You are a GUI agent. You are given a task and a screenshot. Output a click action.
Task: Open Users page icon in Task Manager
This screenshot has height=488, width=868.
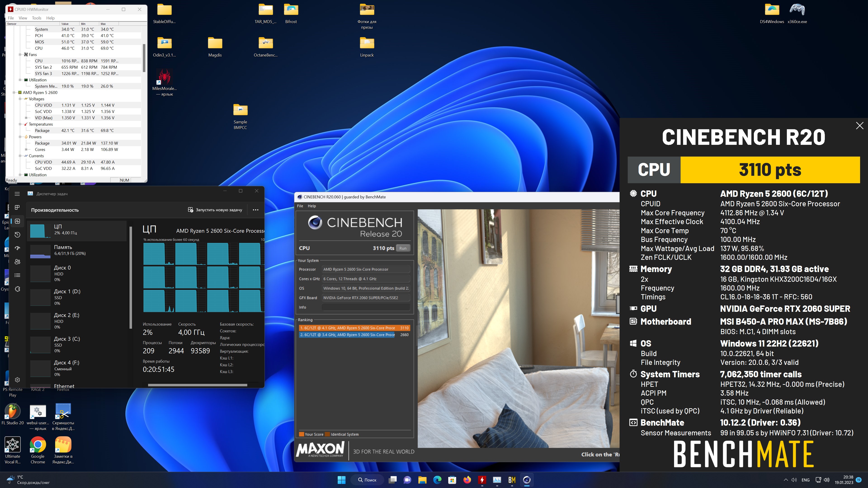tap(18, 262)
